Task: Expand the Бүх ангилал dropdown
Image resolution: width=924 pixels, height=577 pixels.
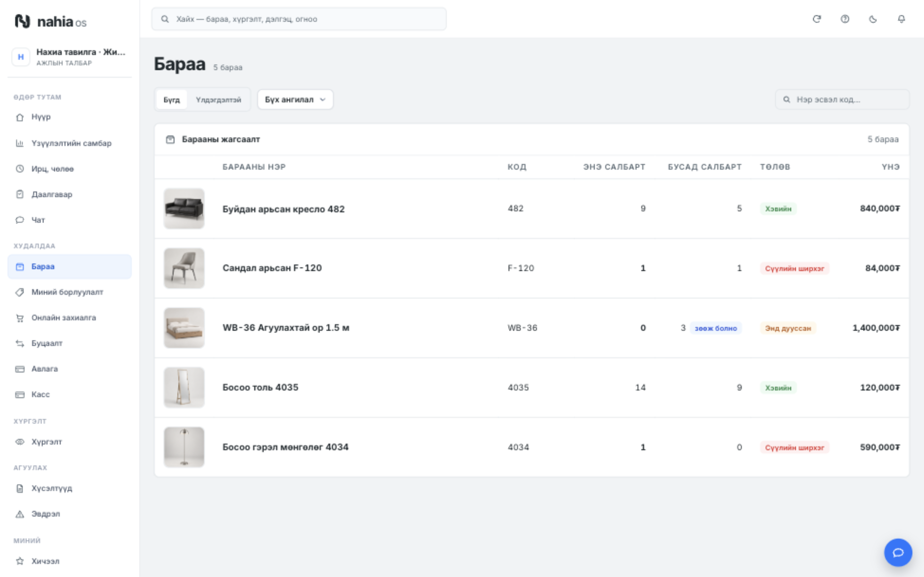Action: pyautogui.click(x=295, y=100)
